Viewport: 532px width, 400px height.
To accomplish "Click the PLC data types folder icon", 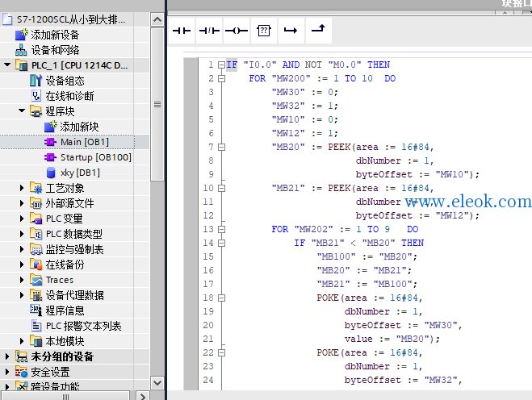I will pos(36,234).
